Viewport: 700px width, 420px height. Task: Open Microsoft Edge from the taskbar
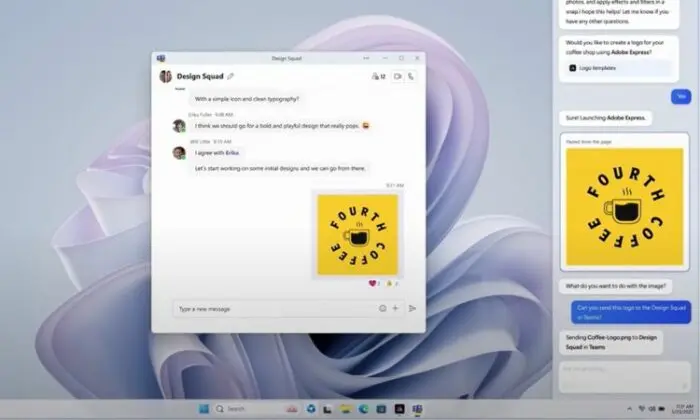point(364,409)
